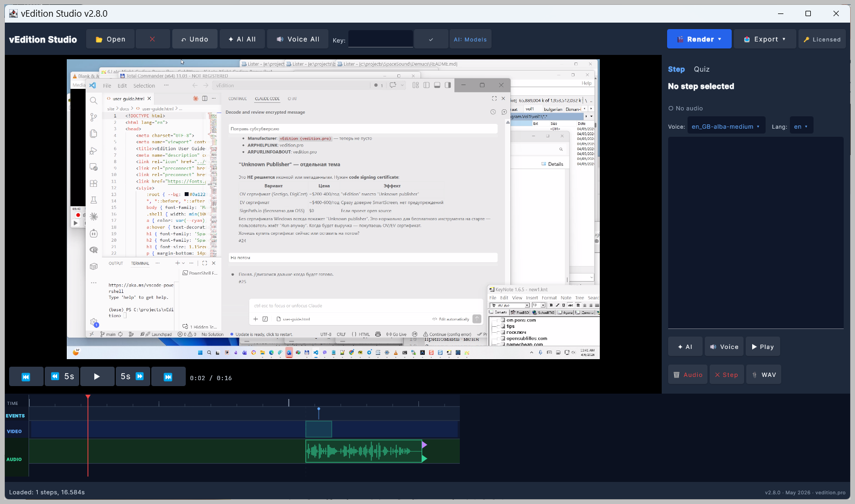The height and width of the screenshot is (504, 855).
Task: Rewind five seconds
Action: point(62,376)
